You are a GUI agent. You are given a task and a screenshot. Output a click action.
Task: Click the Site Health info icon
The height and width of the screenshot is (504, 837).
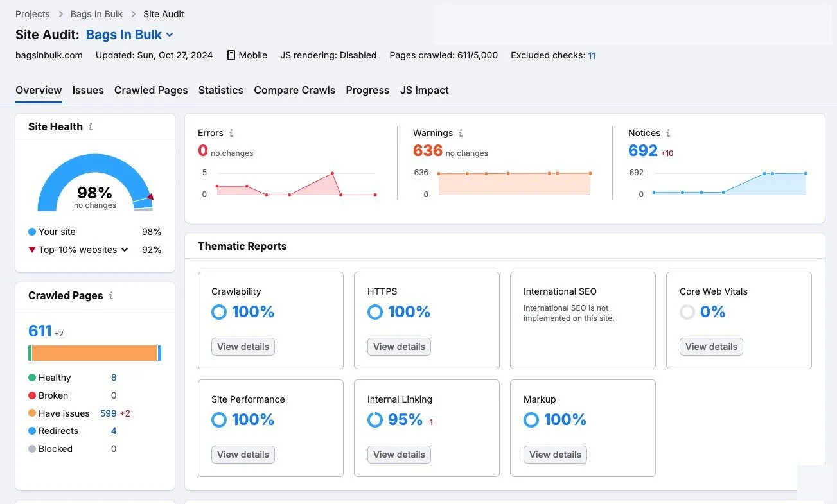pyautogui.click(x=91, y=127)
